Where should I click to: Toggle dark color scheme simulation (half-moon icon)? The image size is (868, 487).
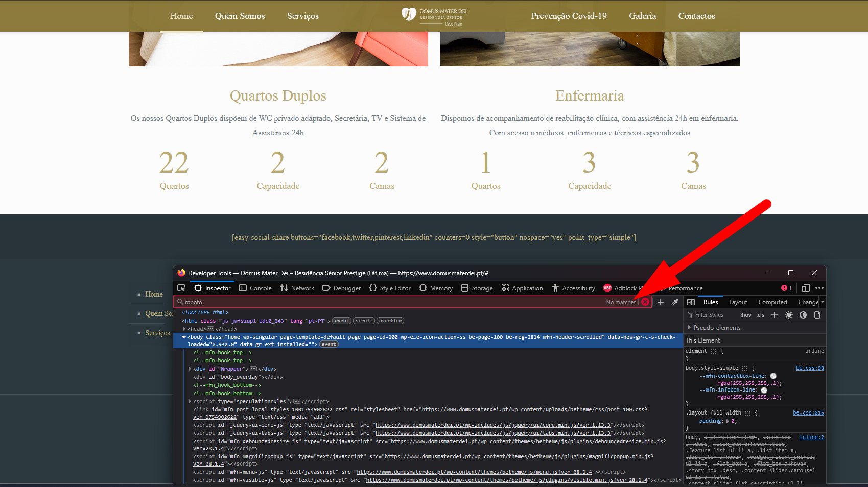pyautogui.click(x=803, y=315)
